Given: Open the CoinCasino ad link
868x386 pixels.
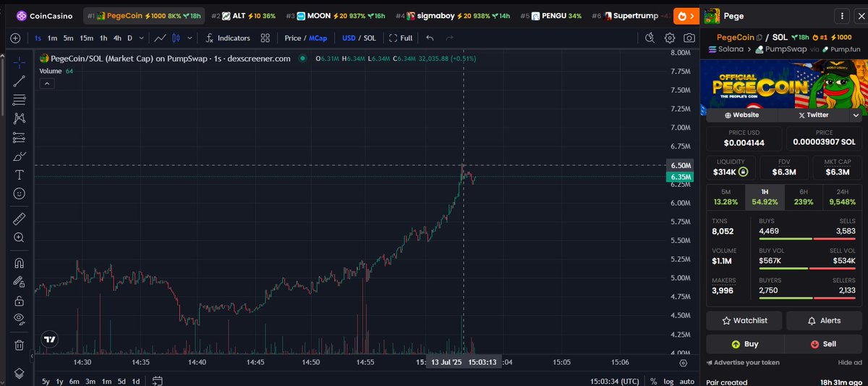Looking at the screenshot, I should click(44, 15).
